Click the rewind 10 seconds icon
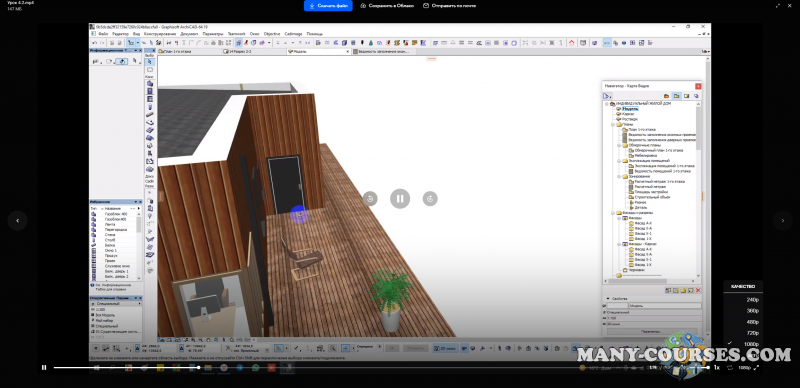The height and width of the screenshot is (388, 800). [x=370, y=199]
